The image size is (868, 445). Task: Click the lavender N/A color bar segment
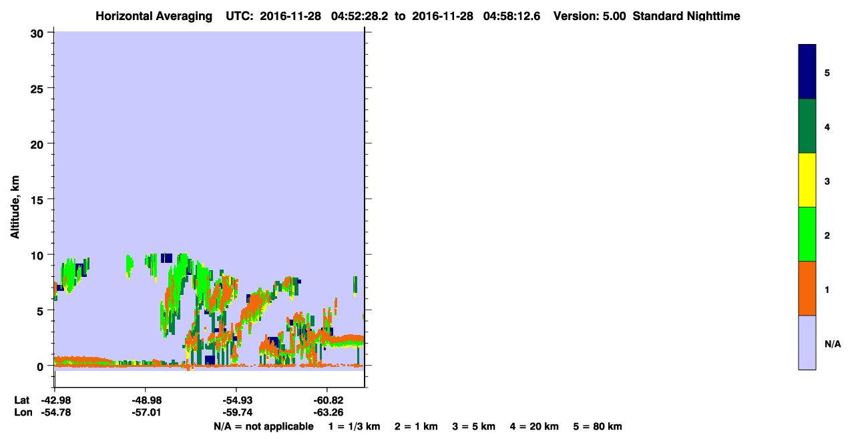[807, 342]
